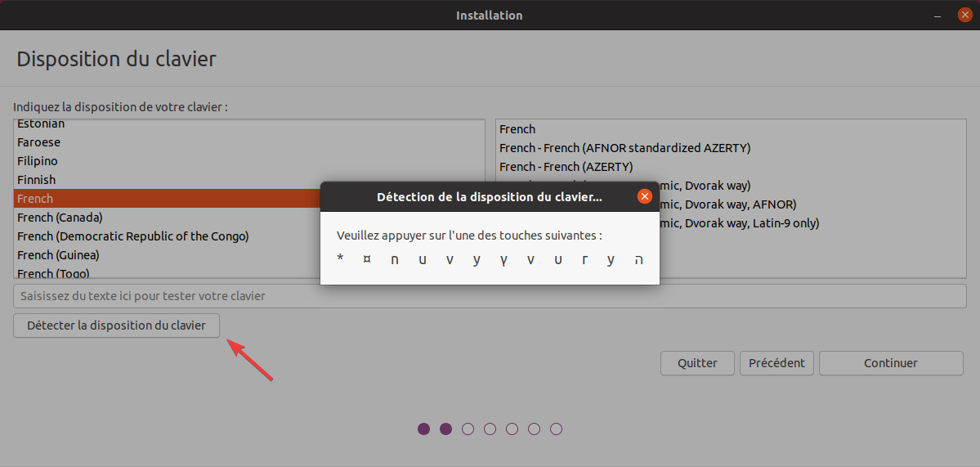Select French (Togo) layout
The height and width of the screenshot is (467, 980).
pyautogui.click(x=53, y=273)
